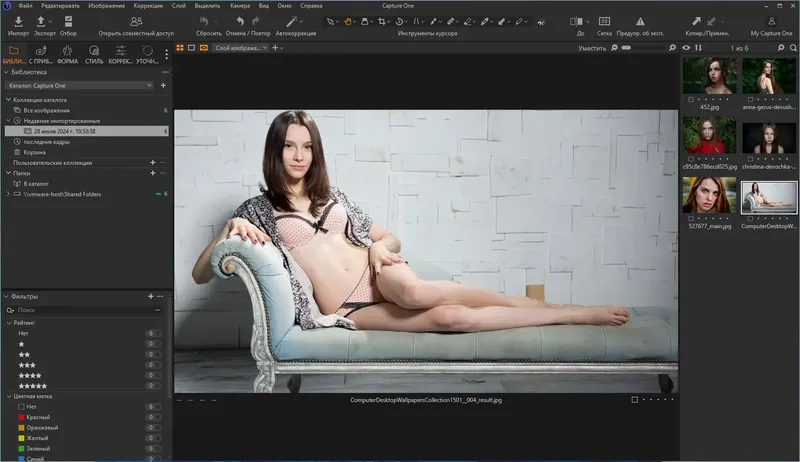Toggle the browser eye visibility icon
The width and height of the screenshot is (800, 462).
(686, 47)
